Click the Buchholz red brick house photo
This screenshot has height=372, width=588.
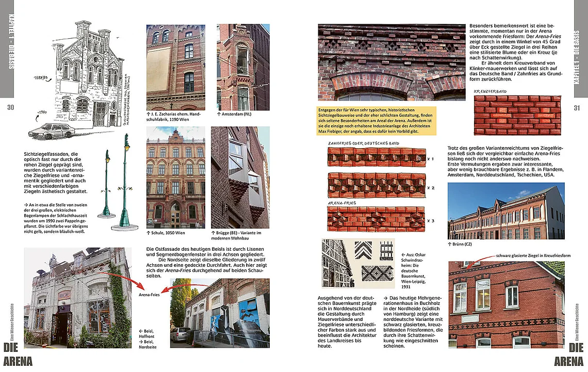507,304
